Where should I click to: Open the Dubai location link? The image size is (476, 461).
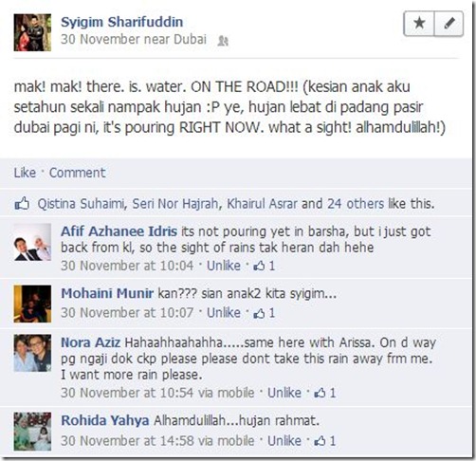click(190, 40)
